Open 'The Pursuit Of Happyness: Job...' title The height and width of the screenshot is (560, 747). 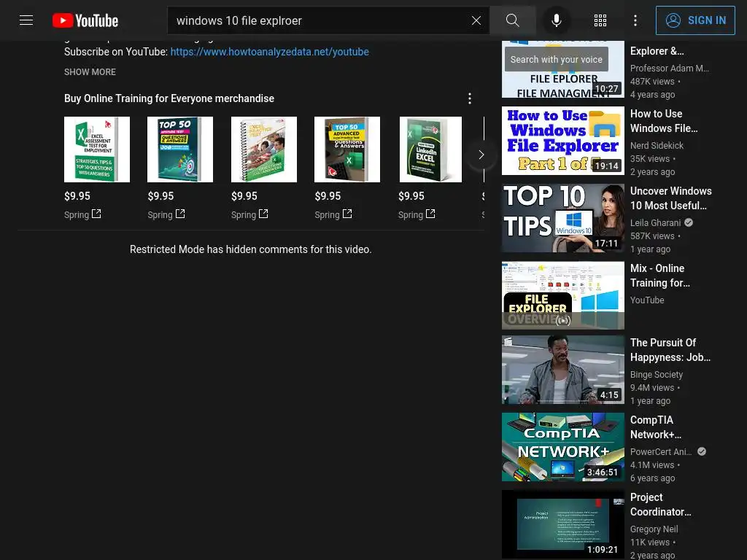tap(670, 350)
